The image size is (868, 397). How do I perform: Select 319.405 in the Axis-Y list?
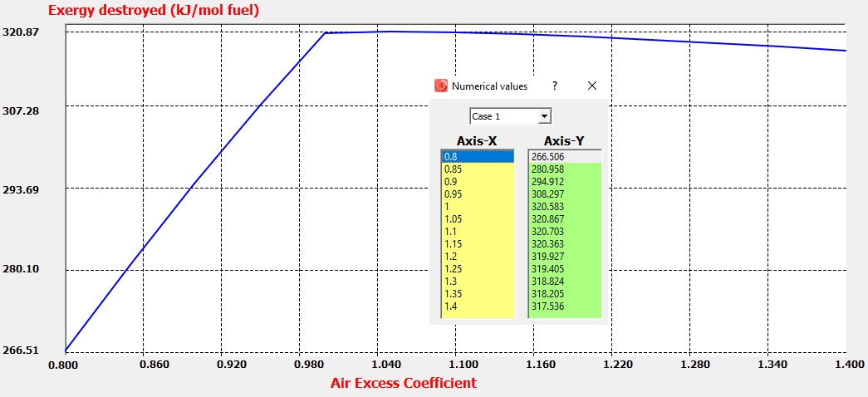pos(564,269)
